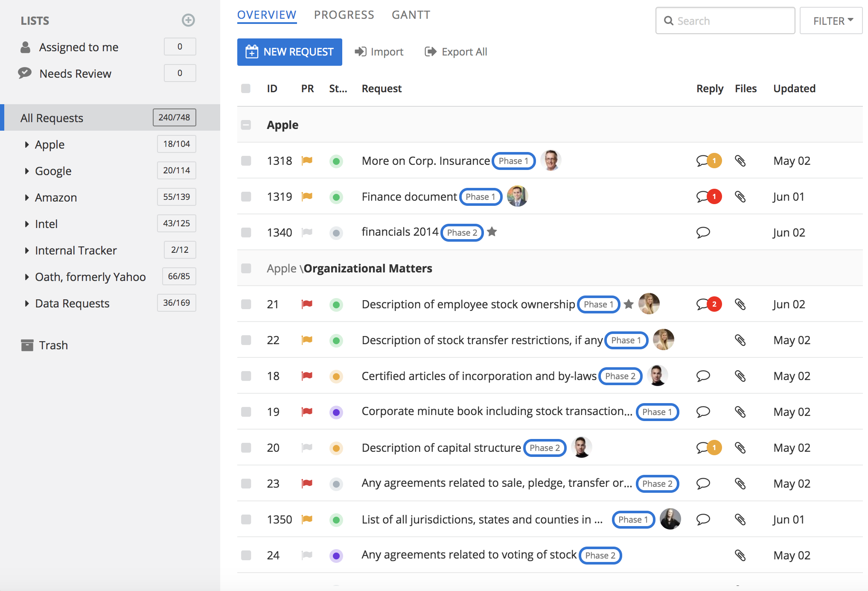Click red priority flag on request 21
Image resolution: width=868 pixels, height=591 pixels.
(307, 304)
